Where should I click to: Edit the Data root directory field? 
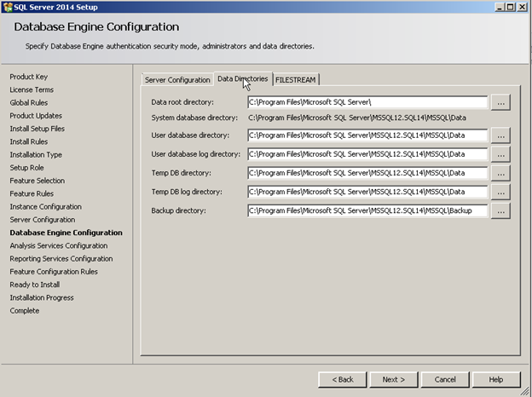pos(367,102)
